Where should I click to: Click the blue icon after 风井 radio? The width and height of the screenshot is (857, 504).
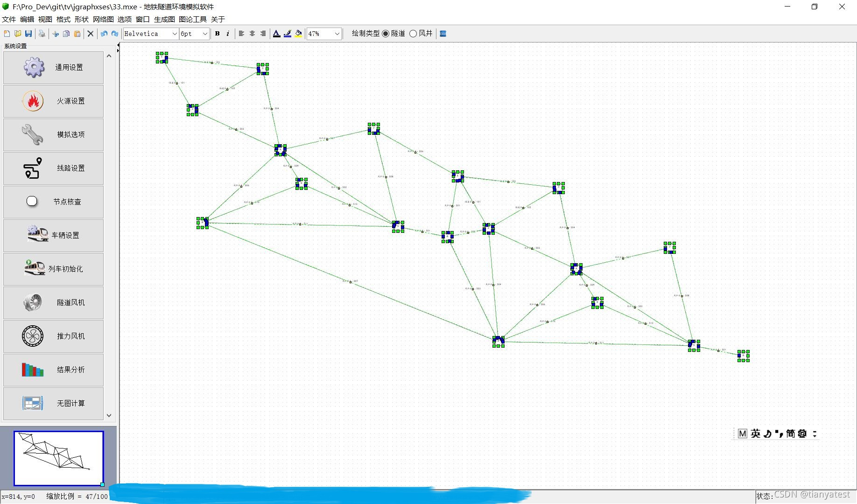[x=443, y=34]
